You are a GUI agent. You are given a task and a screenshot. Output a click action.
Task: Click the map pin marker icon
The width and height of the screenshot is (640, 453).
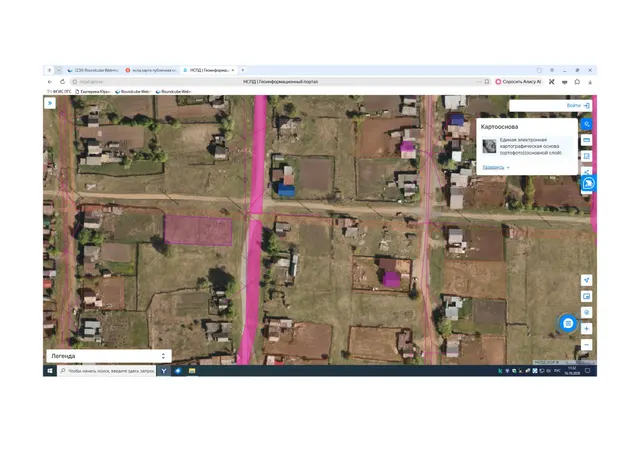point(587,313)
